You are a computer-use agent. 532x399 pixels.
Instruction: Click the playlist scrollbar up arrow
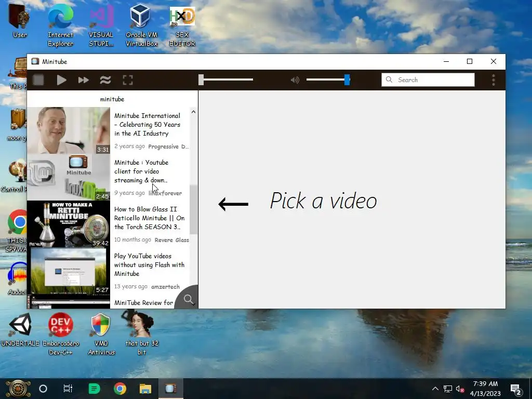193,112
